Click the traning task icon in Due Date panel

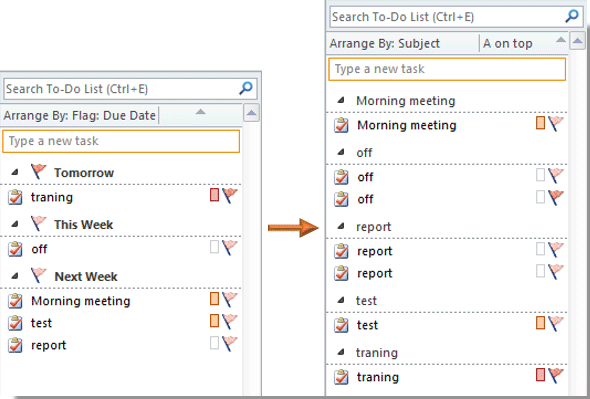tap(15, 197)
